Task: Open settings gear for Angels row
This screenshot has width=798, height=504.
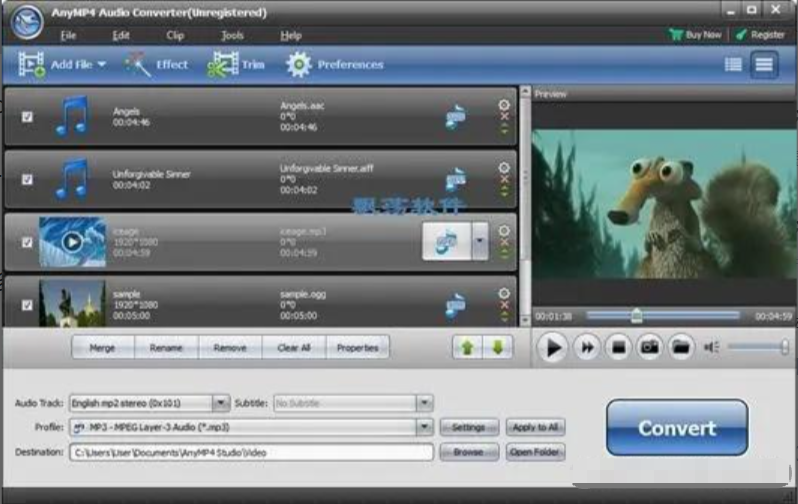Action: pos(504,105)
